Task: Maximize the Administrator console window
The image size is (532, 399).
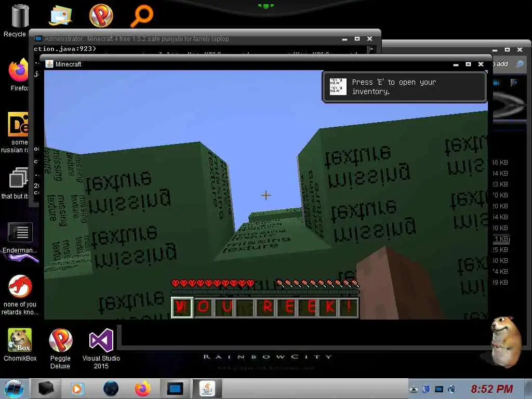Action: (x=357, y=38)
